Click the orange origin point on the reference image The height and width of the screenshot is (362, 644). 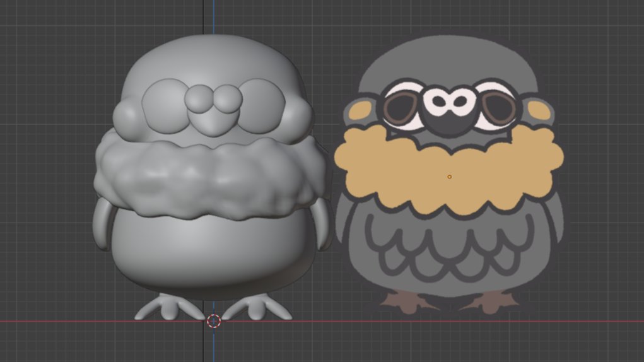click(x=449, y=177)
